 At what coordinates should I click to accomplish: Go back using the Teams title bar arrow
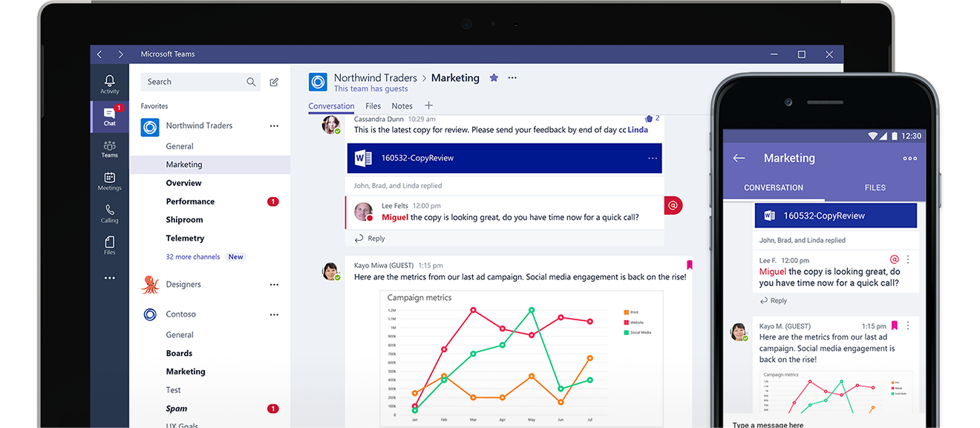point(99,54)
